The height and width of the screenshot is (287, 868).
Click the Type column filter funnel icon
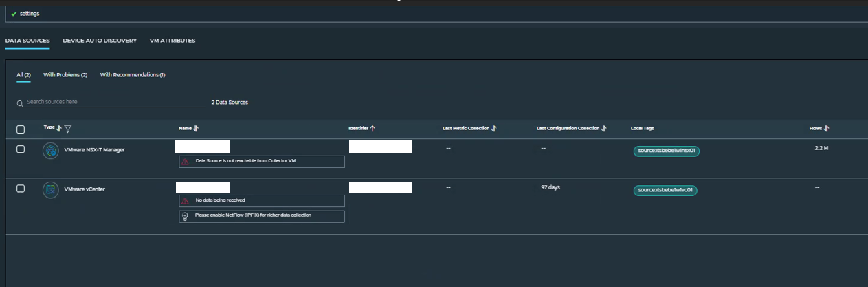coord(68,129)
